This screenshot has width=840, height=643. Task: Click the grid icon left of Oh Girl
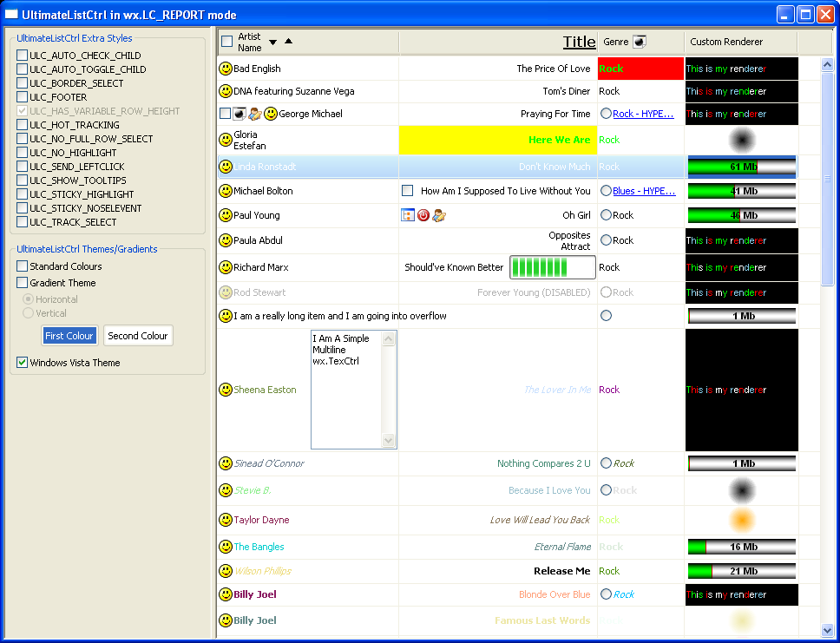(x=408, y=215)
